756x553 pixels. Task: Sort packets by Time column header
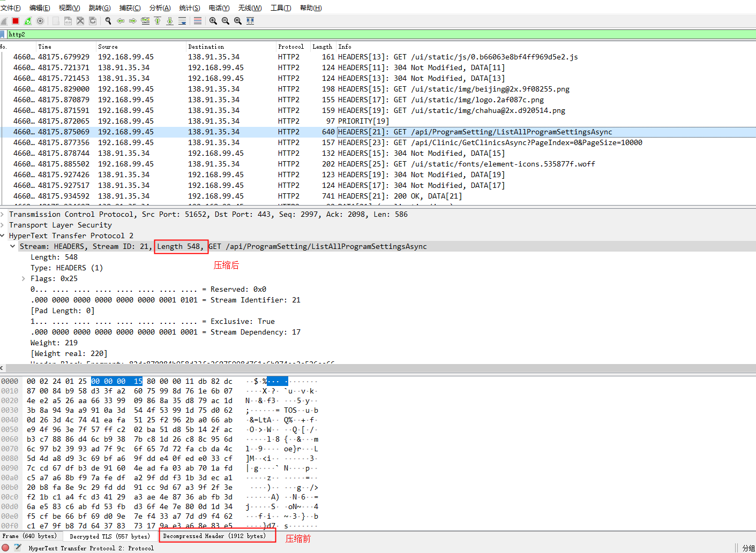tap(66, 47)
